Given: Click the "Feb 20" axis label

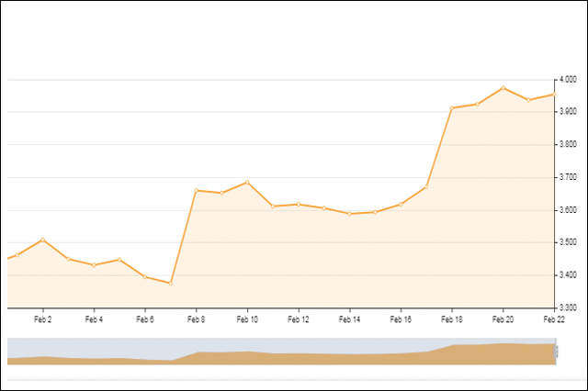Looking at the screenshot, I should coord(503,319).
